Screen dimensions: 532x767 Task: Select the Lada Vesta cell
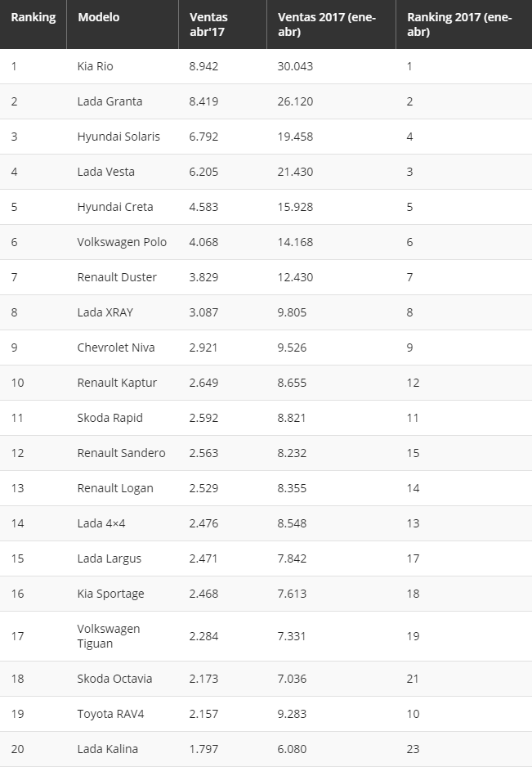105,172
